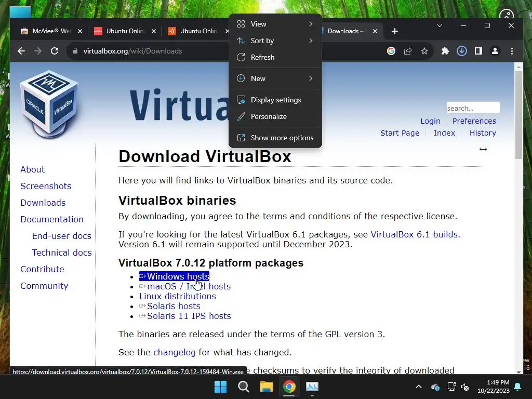Open End-user docs in sidebar
Screen dimensions: 532x399
tap(62, 236)
